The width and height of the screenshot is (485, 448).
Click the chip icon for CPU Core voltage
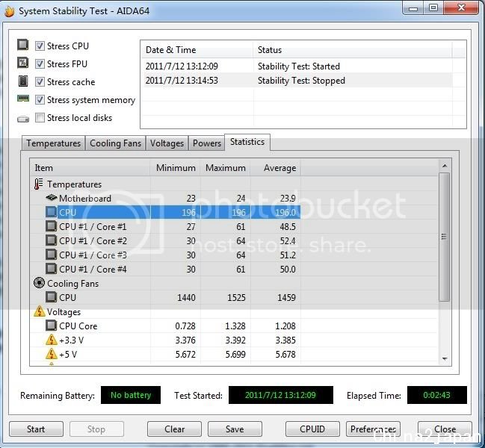coord(51,326)
